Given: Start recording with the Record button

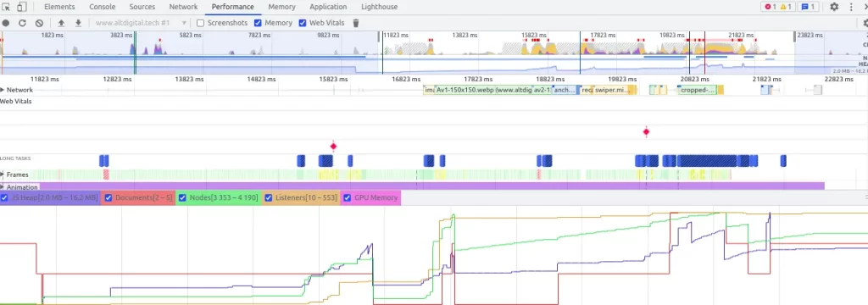Looking at the screenshot, I should (6, 23).
